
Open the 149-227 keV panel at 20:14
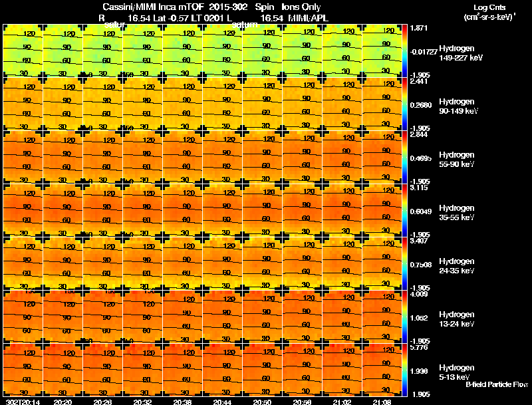point(23,51)
